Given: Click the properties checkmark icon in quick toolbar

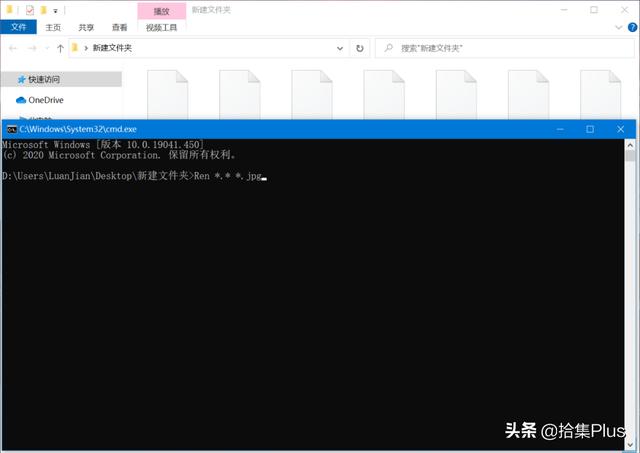Looking at the screenshot, I should click(30, 9).
